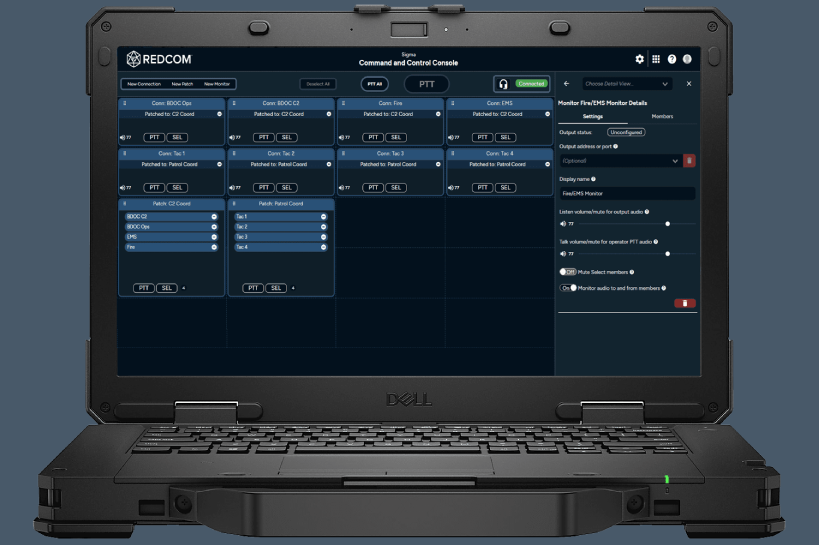The height and width of the screenshot is (545, 819).
Task: Remove BDOC C2 from C2 Coord patch
Action: tap(214, 216)
